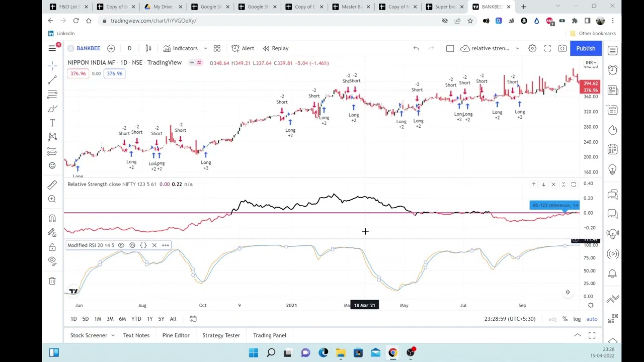Move Relative Strength pane down
The width and height of the screenshot is (644, 362).
[543, 185]
